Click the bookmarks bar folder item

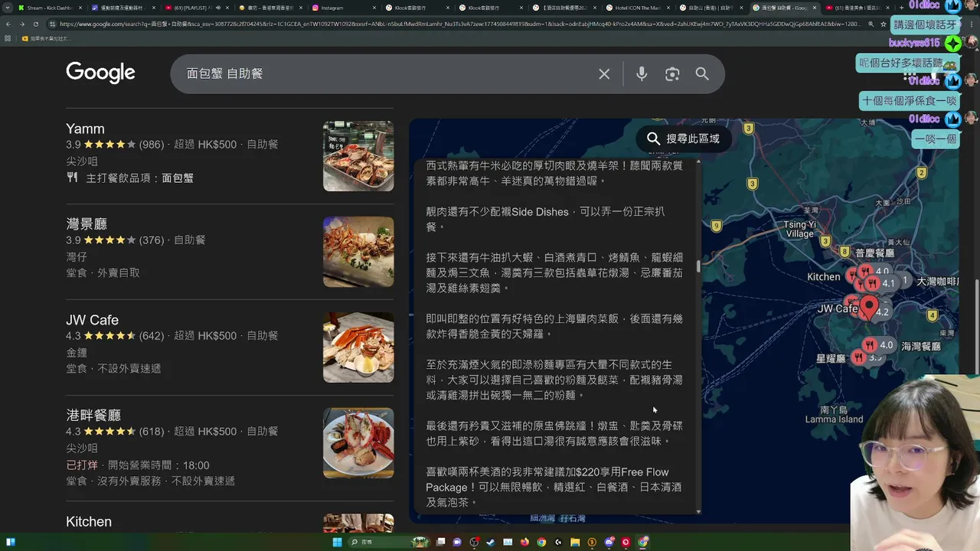coord(46,38)
